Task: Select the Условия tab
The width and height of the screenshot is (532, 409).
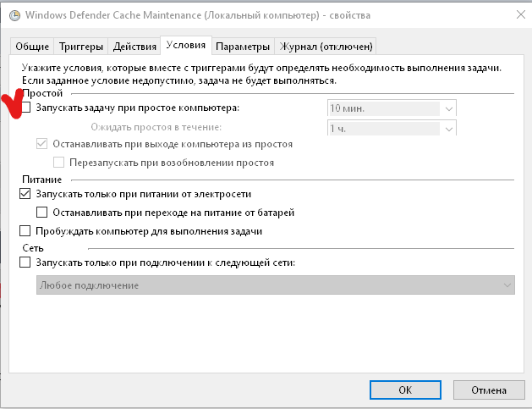Action: point(186,46)
